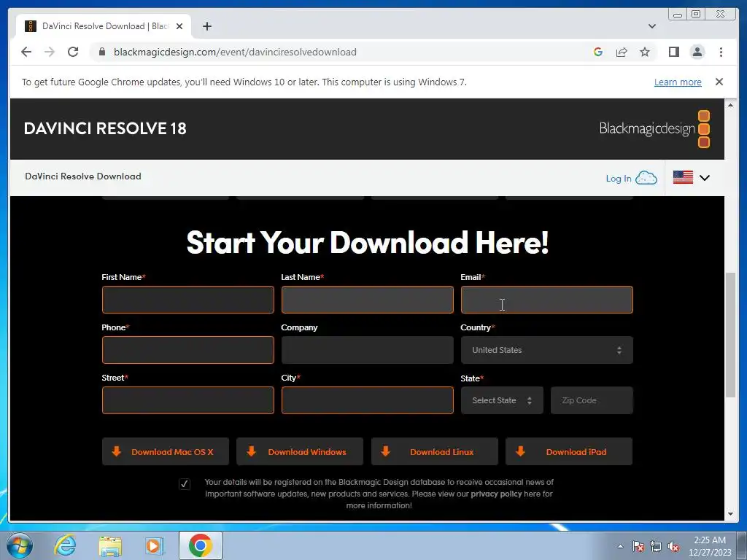Reload the current page

(73, 52)
